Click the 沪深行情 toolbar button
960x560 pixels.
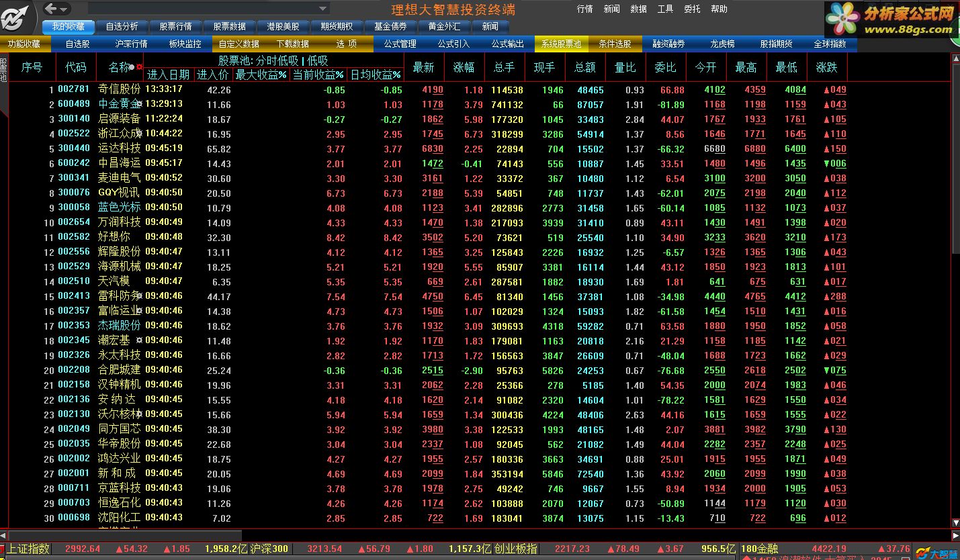(132, 44)
